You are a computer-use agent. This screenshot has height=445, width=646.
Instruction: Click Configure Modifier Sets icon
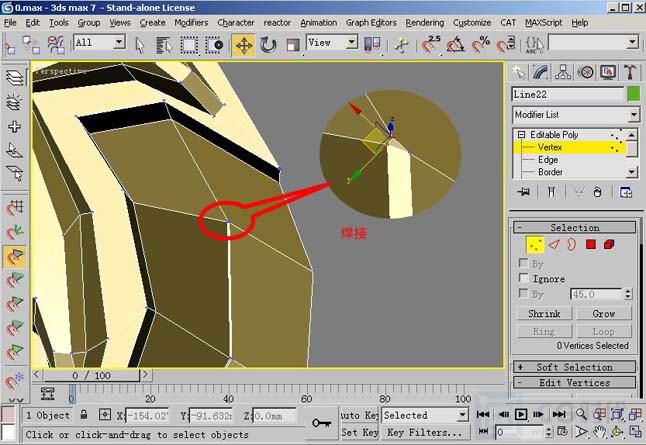[626, 192]
